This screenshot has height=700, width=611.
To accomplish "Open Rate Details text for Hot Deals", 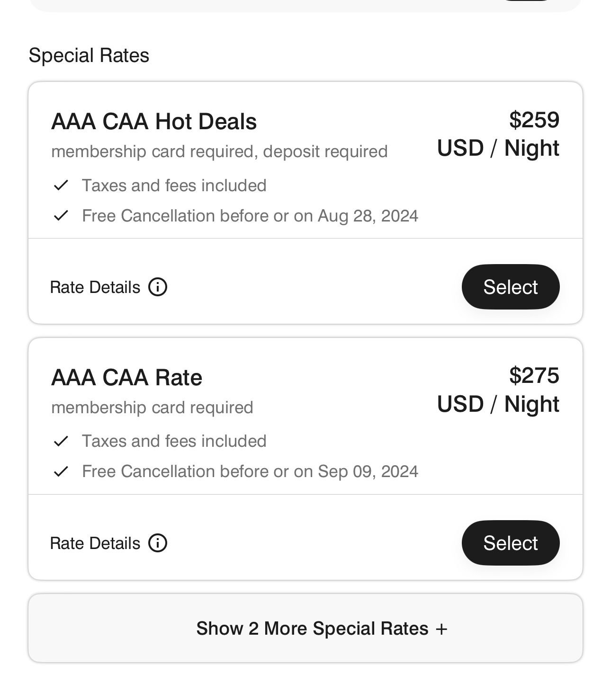I will coord(95,287).
